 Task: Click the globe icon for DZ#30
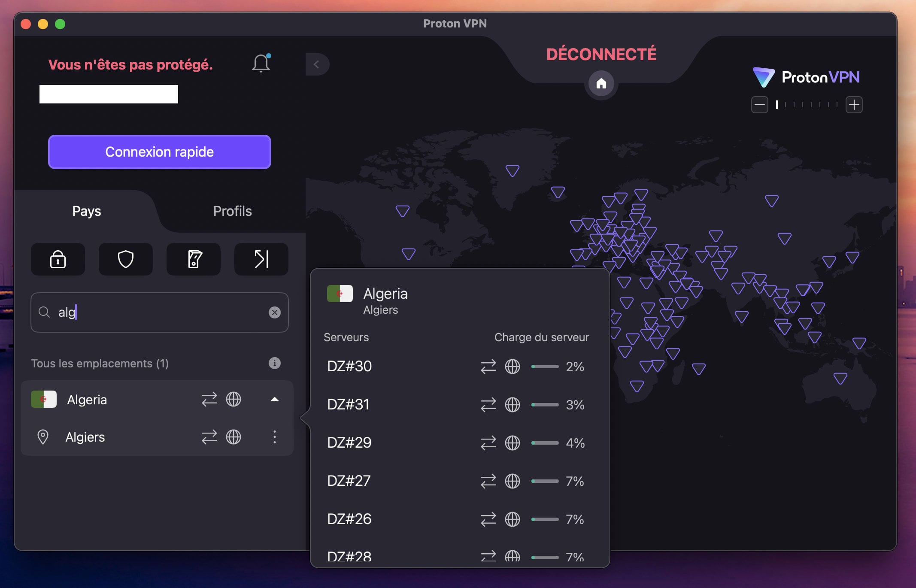tap(513, 367)
